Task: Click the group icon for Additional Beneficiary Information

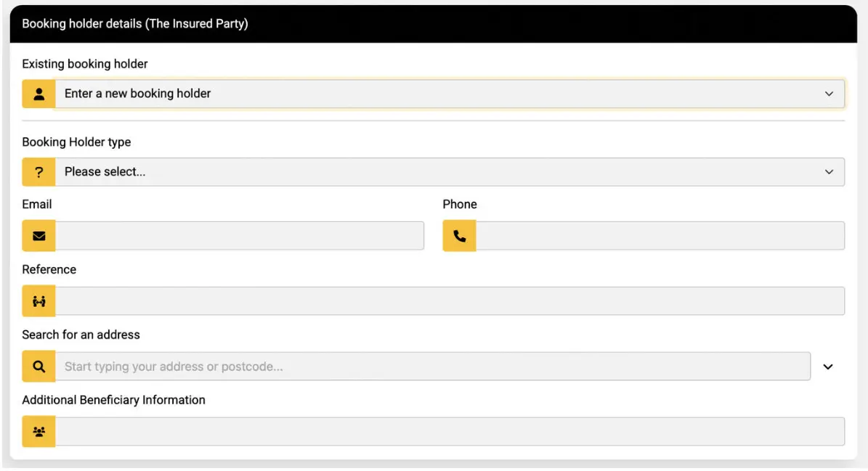Action: click(38, 431)
